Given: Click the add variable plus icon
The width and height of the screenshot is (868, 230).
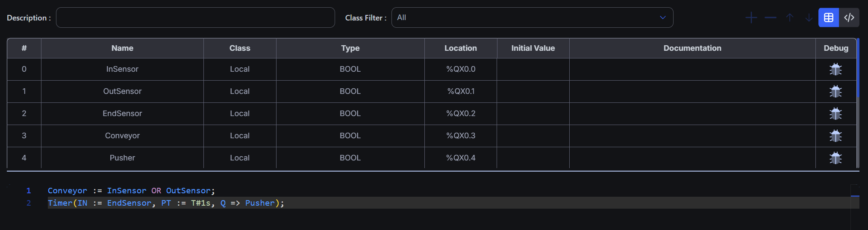Looking at the screenshot, I should pyautogui.click(x=751, y=17).
